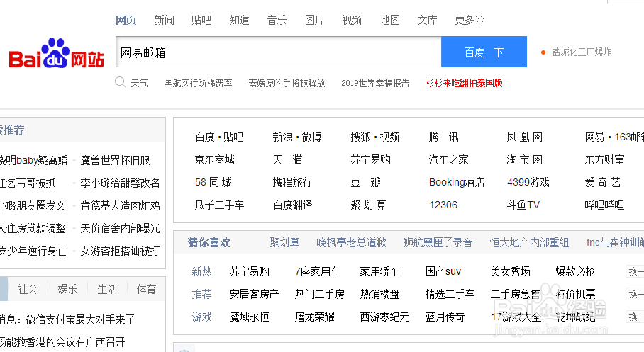
Task: Click 晚枫亭老总道歉 in 猜你喜欢
Action: (351, 242)
